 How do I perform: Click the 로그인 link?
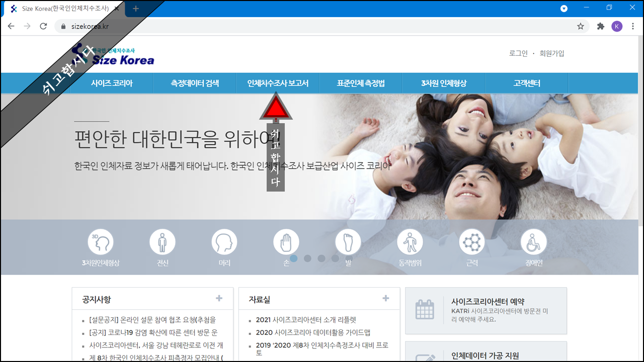click(x=518, y=53)
